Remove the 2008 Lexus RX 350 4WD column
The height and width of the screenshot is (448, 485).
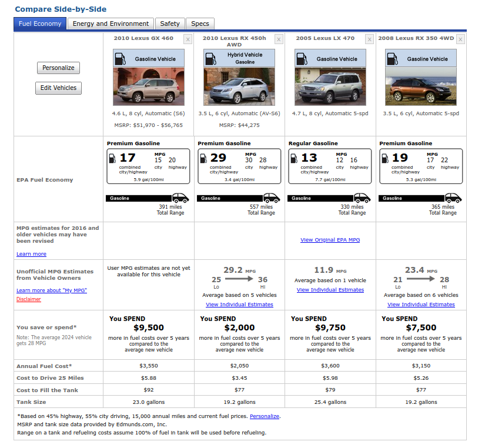point(460,39)
